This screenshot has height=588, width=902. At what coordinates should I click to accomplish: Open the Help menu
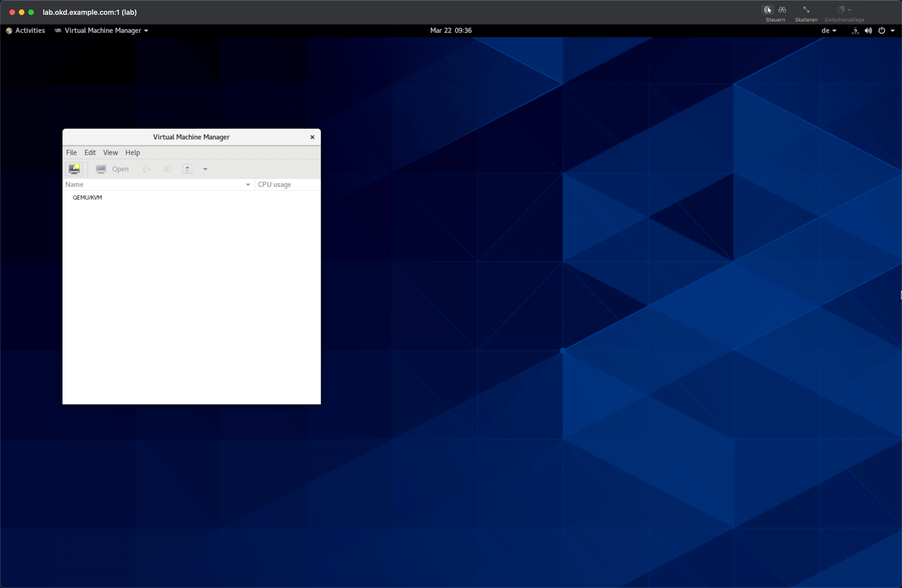pos(133,152)
